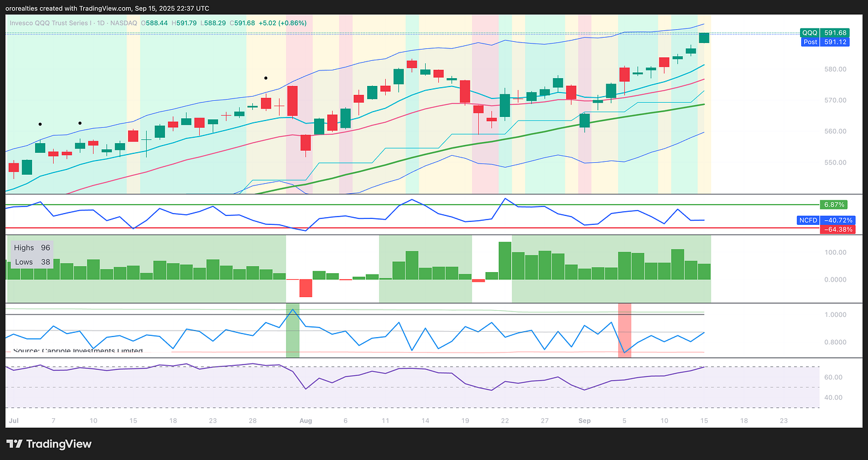Click the black dot marker above late-July candles
This screenshot has height=460, width=868.
coord(266,78)
